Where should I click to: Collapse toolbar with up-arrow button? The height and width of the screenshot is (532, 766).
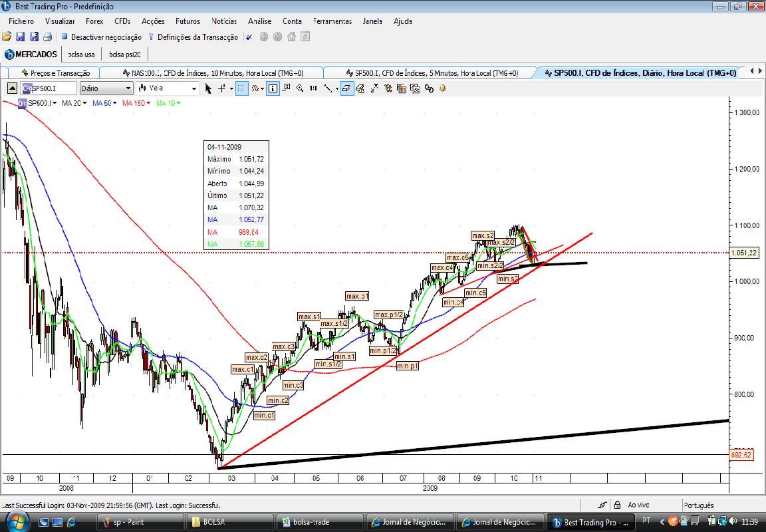coord(12,88)
